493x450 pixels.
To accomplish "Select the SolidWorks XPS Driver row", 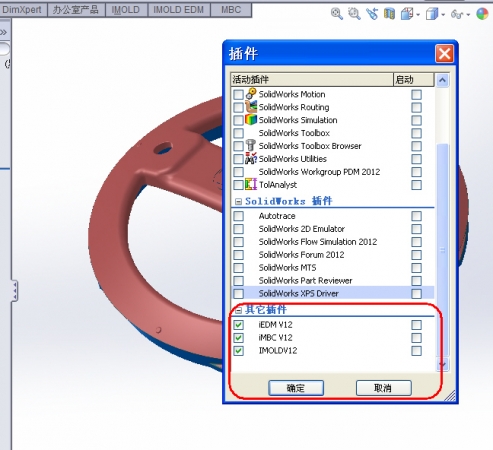I will pyautogui.click(x=333, y=293).
